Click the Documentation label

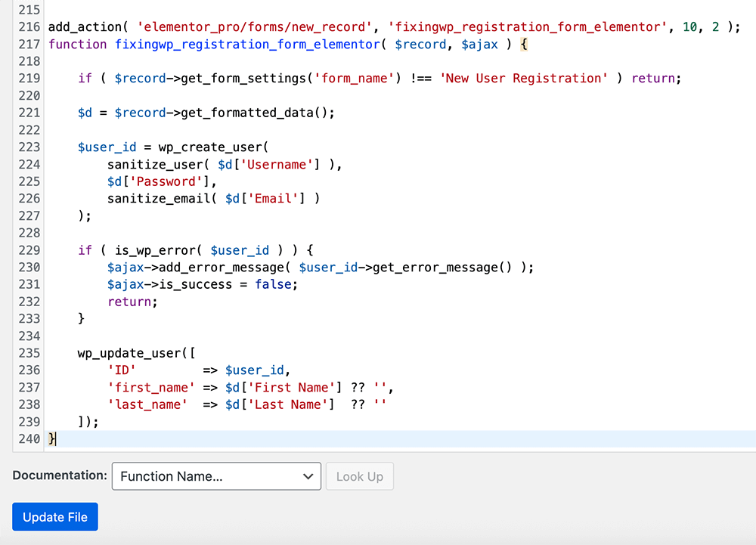point(60,475)
